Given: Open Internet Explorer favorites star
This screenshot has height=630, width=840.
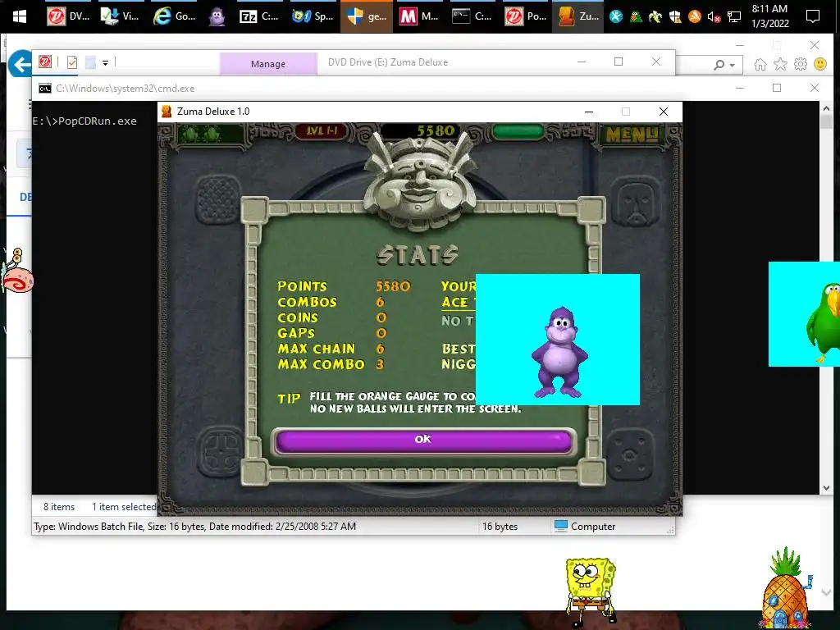Looking at the screenshot, I should point(781,64).
